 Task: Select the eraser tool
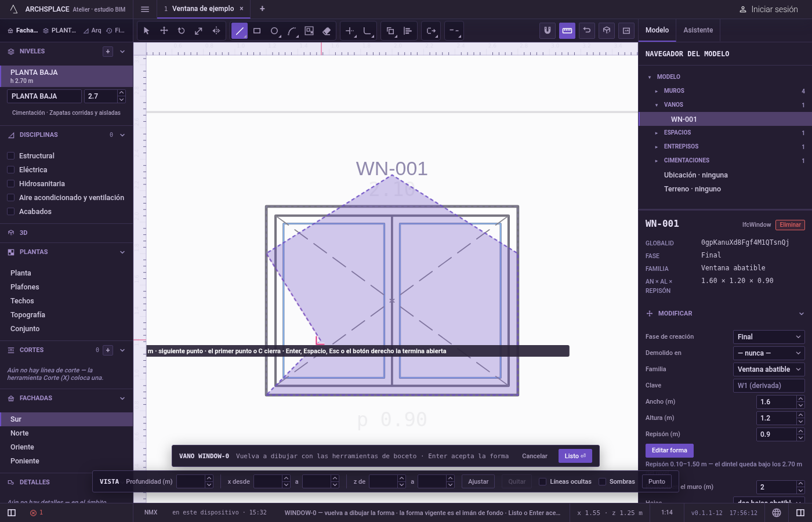[327, 31]
